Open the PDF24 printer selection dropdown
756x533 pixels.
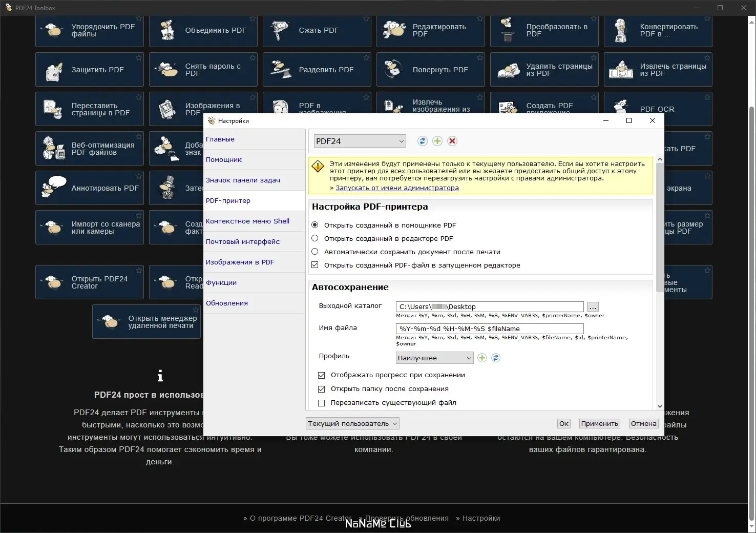click(360, 141)
